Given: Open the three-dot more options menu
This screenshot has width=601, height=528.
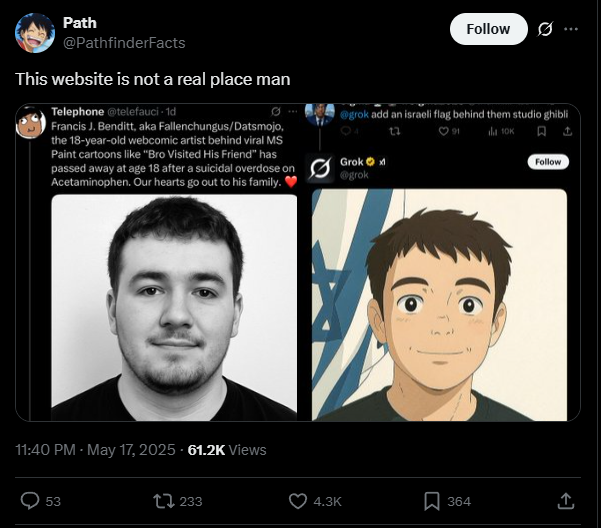Looking at the screenshot, I should point(571,29).
